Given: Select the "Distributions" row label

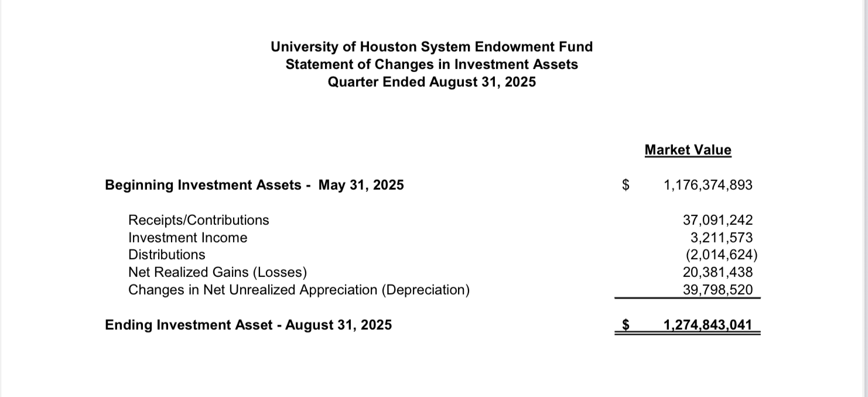Looking at the screenshot, I should tap(167, 255).
